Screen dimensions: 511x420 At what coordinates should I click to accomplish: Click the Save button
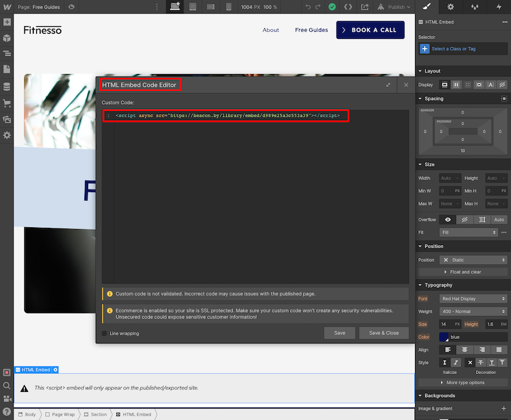coord(340,333)
